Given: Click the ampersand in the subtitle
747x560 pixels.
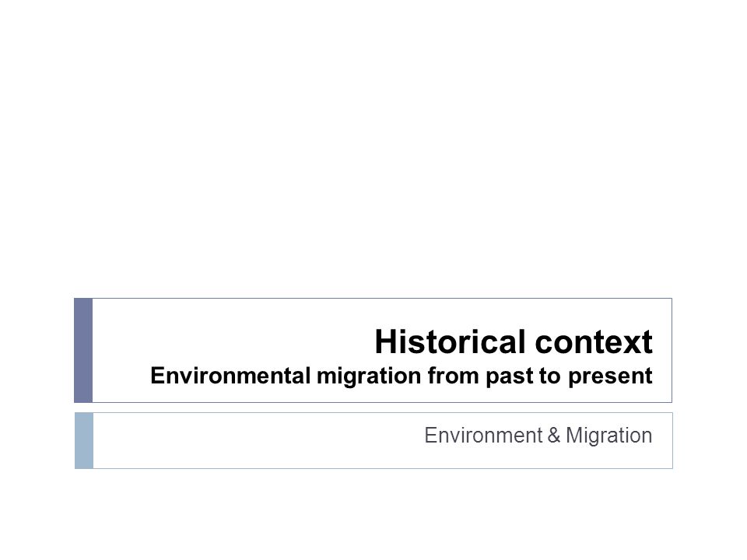Looking at the screenshot, I should (x=553, y=436).
